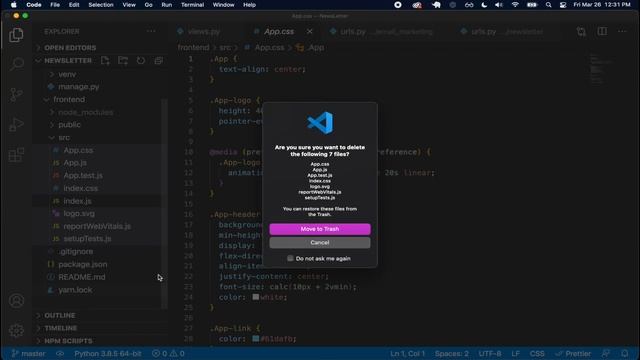The image size is (640, 360).
Task: Open the Explorer view in activity bar
Action: pyautogui.click(x=16, y=35)
